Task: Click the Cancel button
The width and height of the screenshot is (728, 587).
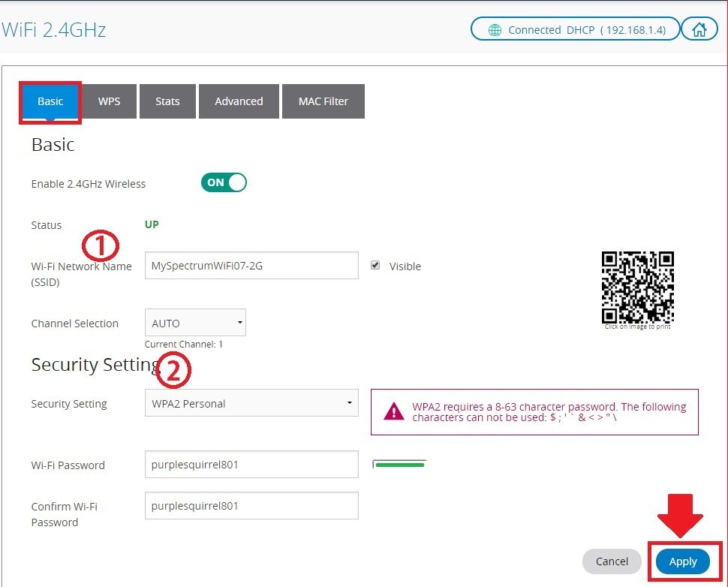Action: [x=612, y=561]
